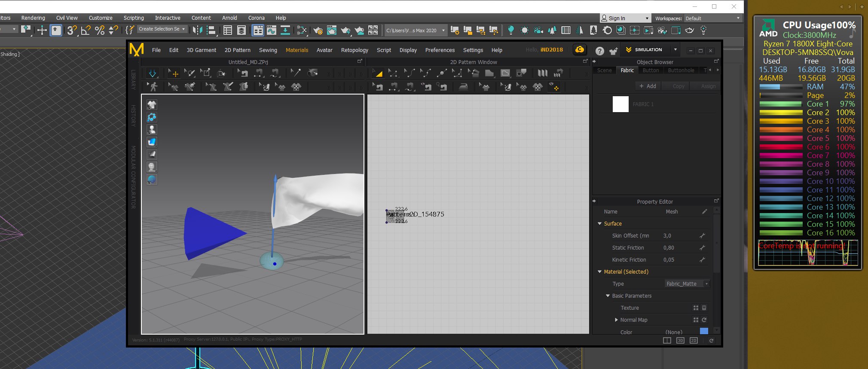Toggle the eye-and-yellow-dots icon in 2D toolbar

click(554, 87)
